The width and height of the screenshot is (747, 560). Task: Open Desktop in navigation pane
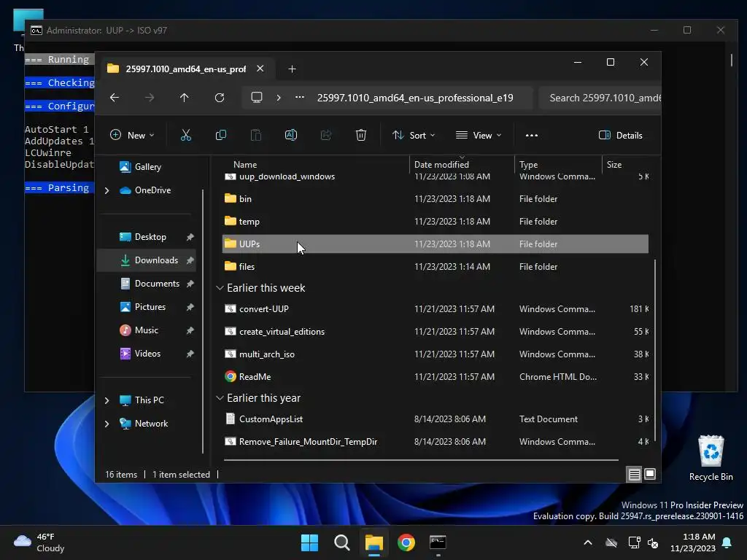point(150,237)
